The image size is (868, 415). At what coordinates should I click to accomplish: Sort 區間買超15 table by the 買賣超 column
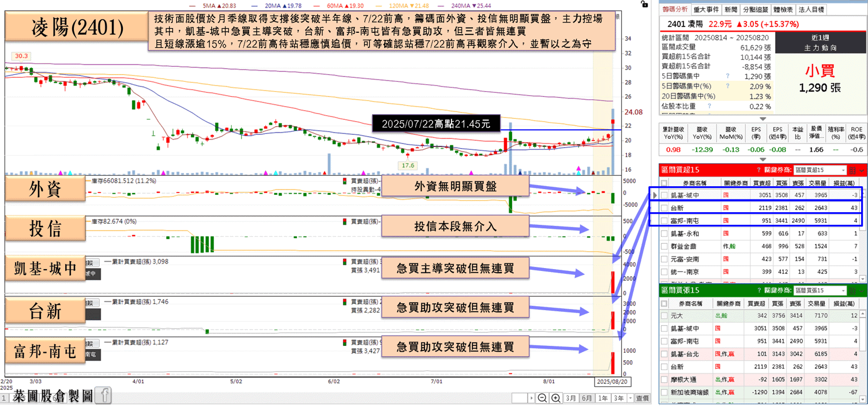click(x=761, y=183)
